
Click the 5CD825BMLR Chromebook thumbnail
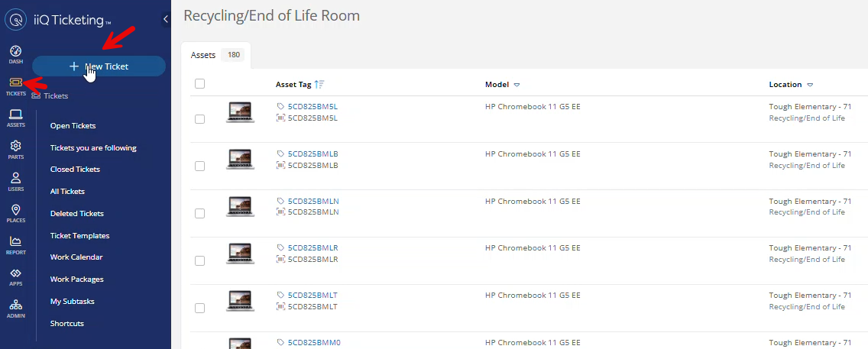coord(241,254)
